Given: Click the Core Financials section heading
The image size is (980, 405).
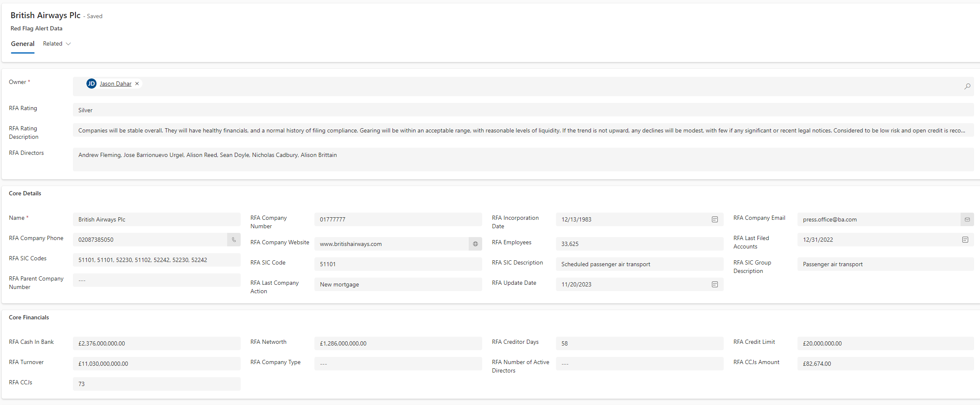Looking at the screenshot, I should pos(29,317).
